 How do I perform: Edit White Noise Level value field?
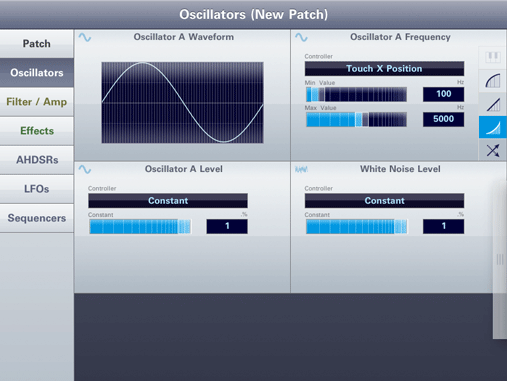443,227
